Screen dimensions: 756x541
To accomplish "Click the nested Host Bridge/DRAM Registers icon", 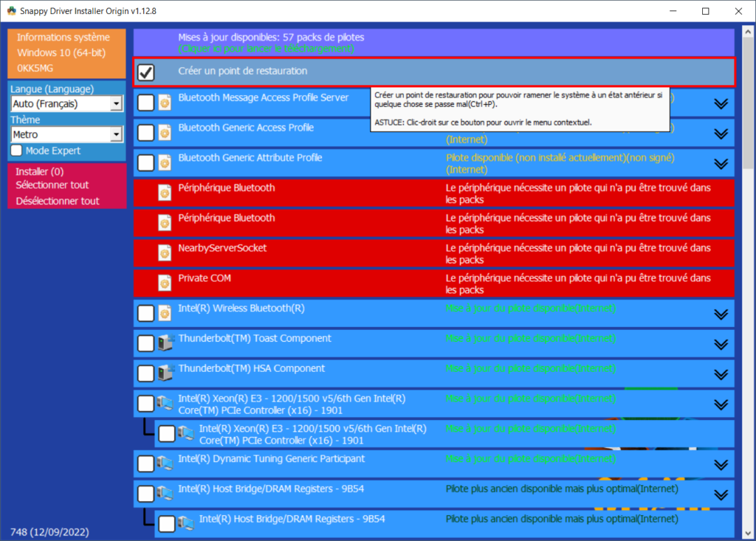I will click(x=186, y=523).
